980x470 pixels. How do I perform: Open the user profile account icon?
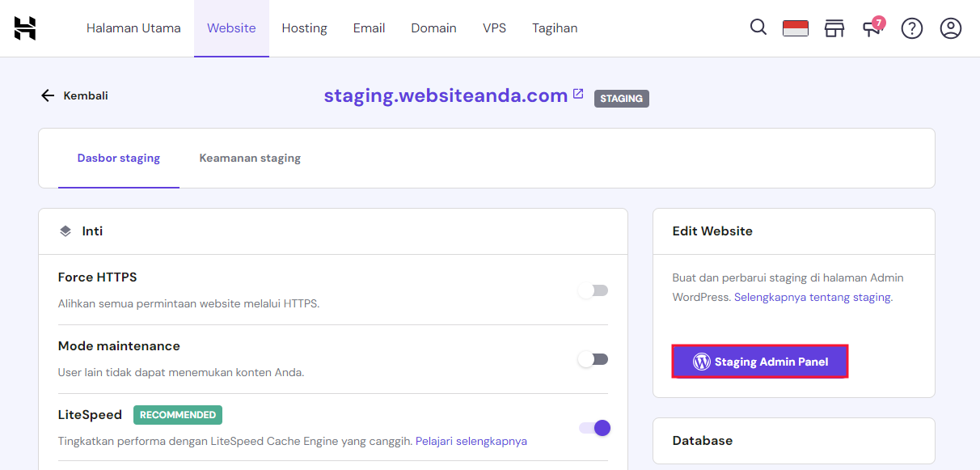[x=951, y=28]
